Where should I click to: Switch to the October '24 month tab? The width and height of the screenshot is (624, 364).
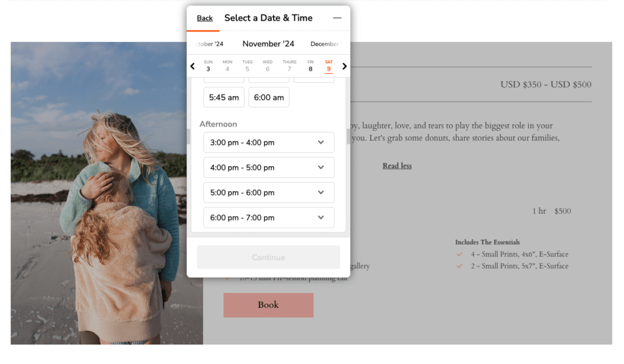[210, 44]
